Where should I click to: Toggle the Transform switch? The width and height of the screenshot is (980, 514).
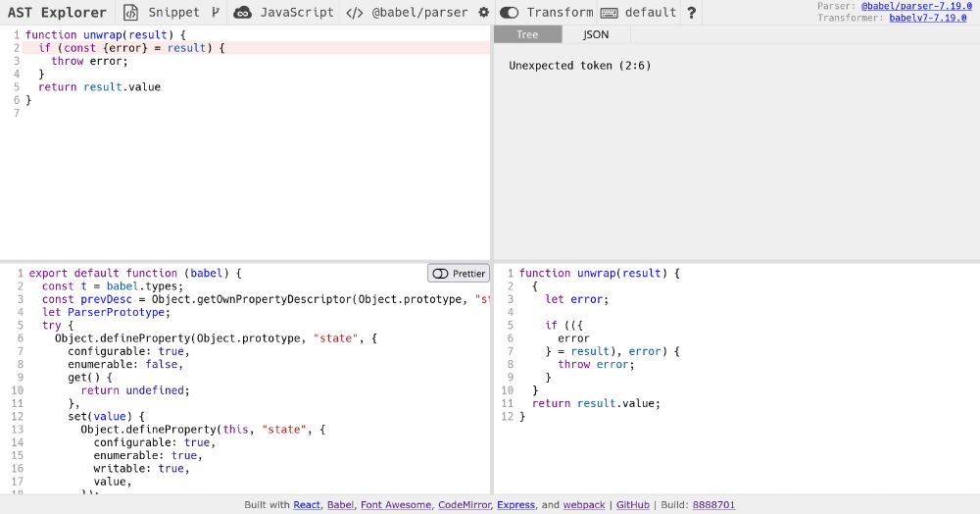tap(509, 13)
